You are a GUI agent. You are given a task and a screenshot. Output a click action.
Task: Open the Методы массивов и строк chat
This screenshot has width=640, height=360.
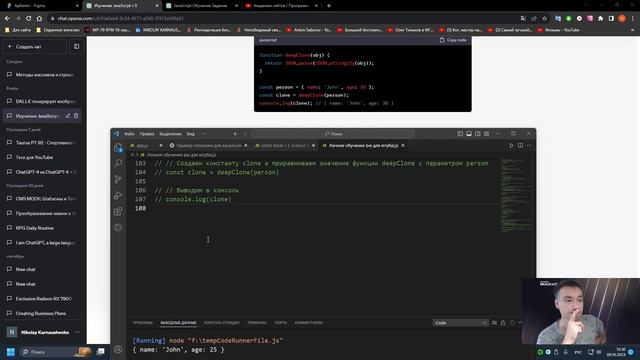pos(42,75)
